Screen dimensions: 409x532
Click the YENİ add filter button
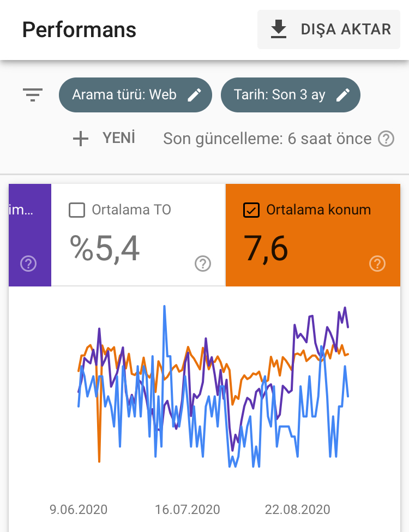point(104,139)
